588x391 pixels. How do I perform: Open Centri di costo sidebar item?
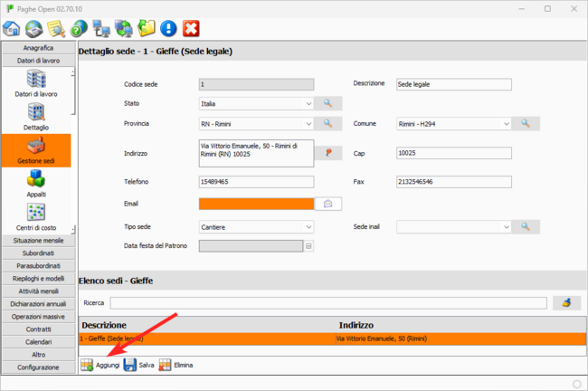pyautogui.click(x=36, y=217)
